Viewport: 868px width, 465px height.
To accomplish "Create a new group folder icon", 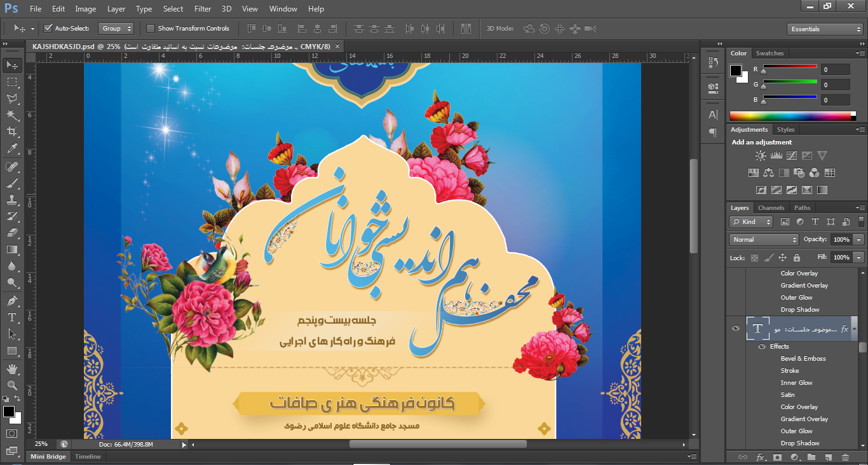I will tap(811, 457).
